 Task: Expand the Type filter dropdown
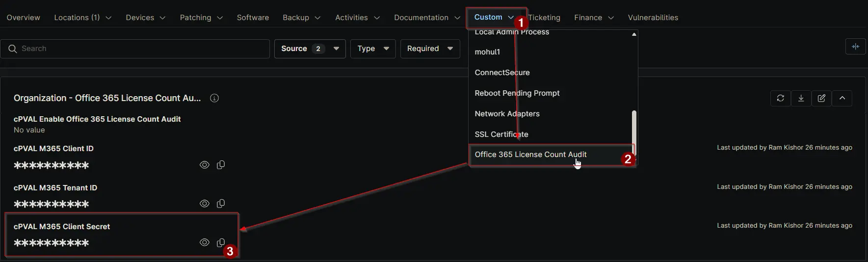pos(373,49)
